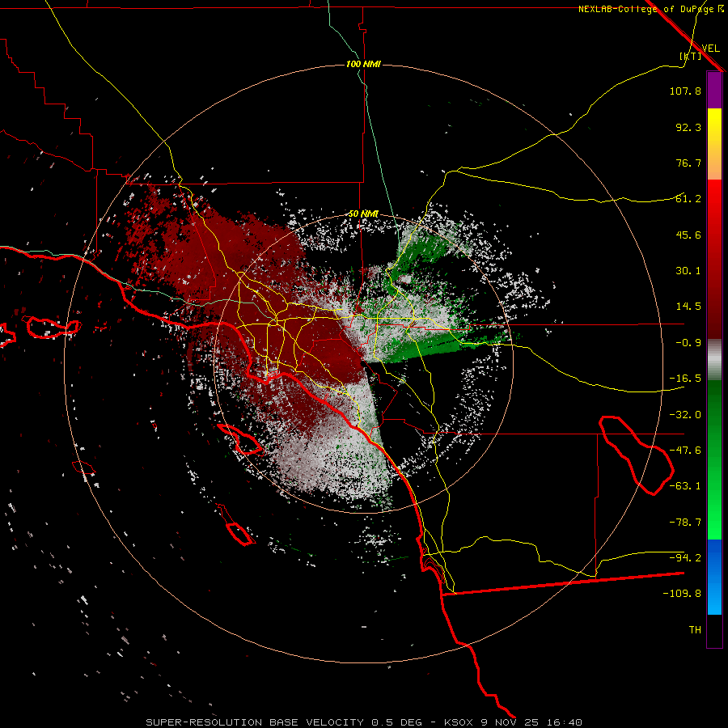The image size is (728, 728).
Task: Click the -63.1 legend value
Action: pyautogui.click(x=685, y=486)
